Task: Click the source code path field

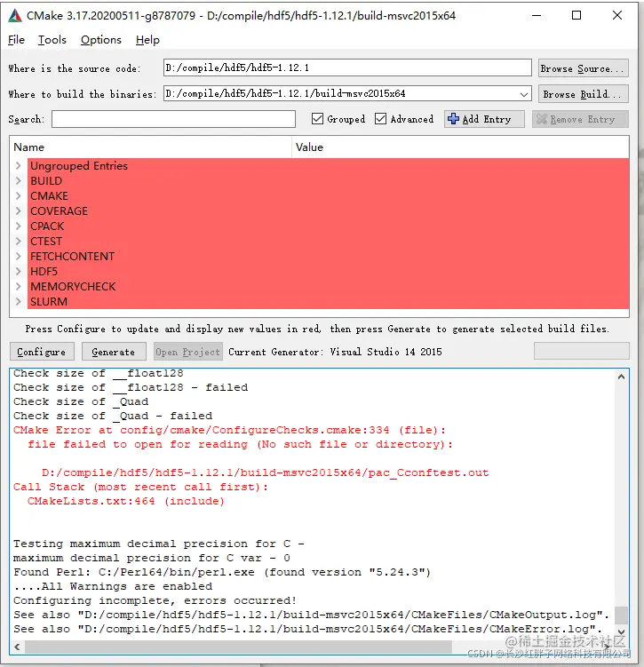Action: tap(347, 67)
